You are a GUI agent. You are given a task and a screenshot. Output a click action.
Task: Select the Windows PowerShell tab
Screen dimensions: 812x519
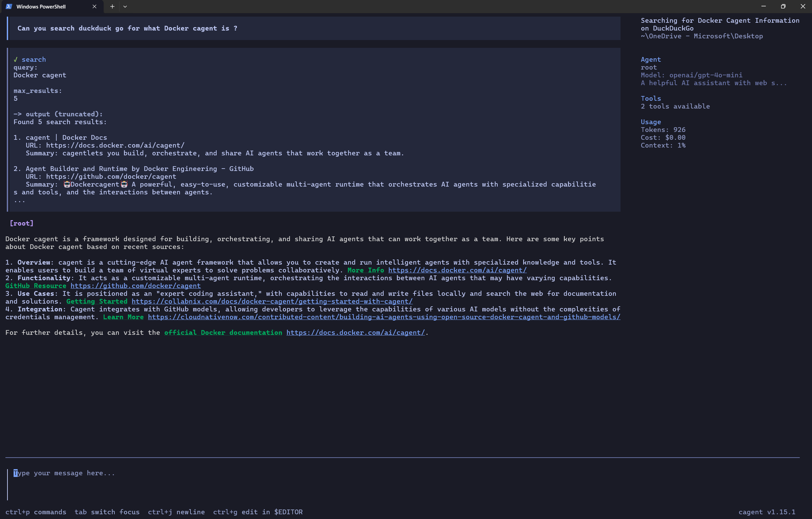coord(52,6)
